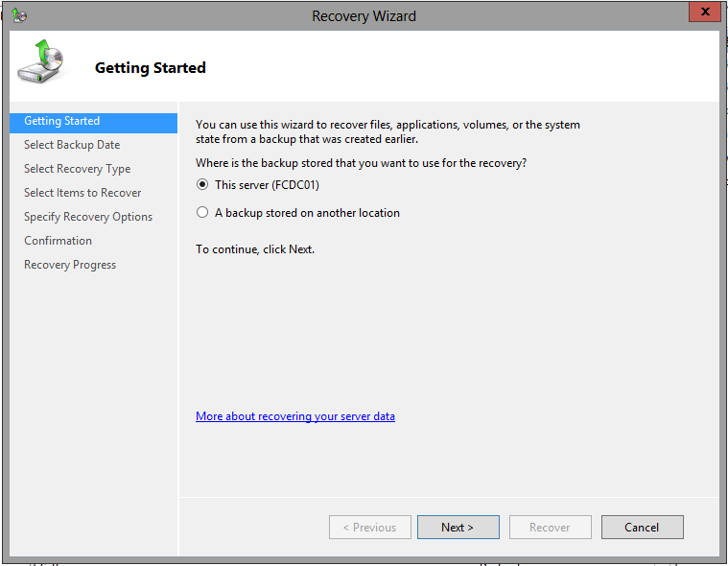Viewport: 728px width, 566px height.
Task: Open the Getting Started step
Action: pyautogui.click(x=93, y=122)
